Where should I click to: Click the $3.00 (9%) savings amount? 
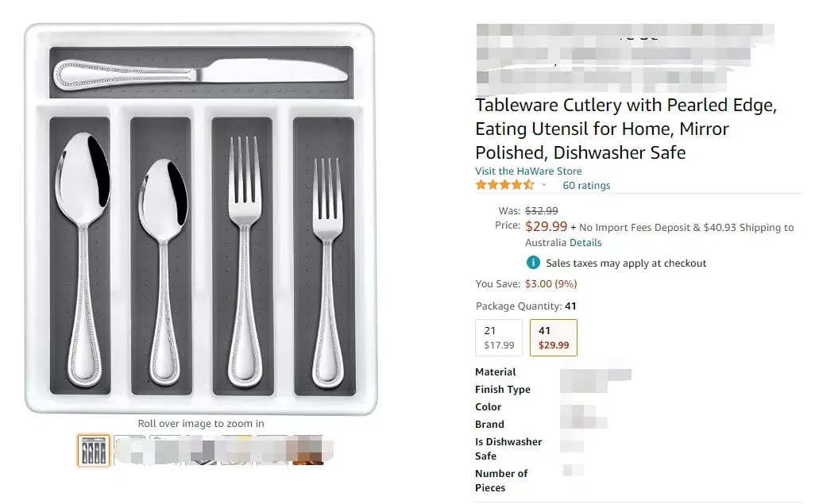tap(551, 284)
